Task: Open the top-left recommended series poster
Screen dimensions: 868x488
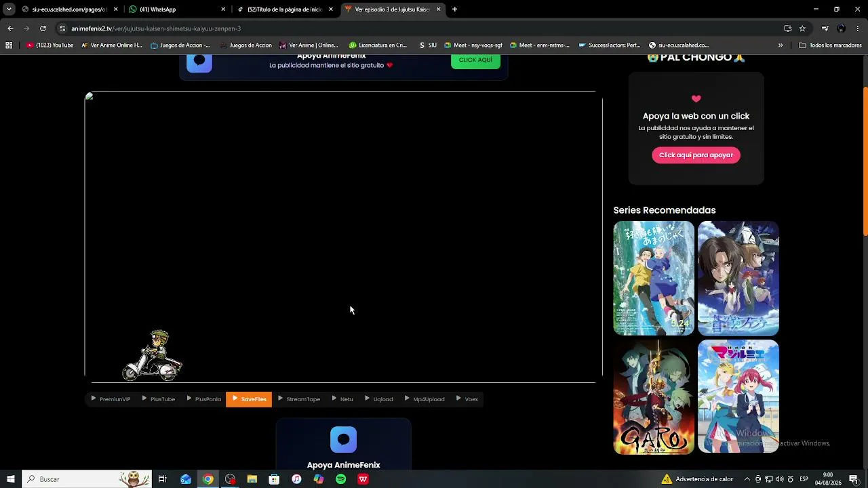Action: point(654,279)
